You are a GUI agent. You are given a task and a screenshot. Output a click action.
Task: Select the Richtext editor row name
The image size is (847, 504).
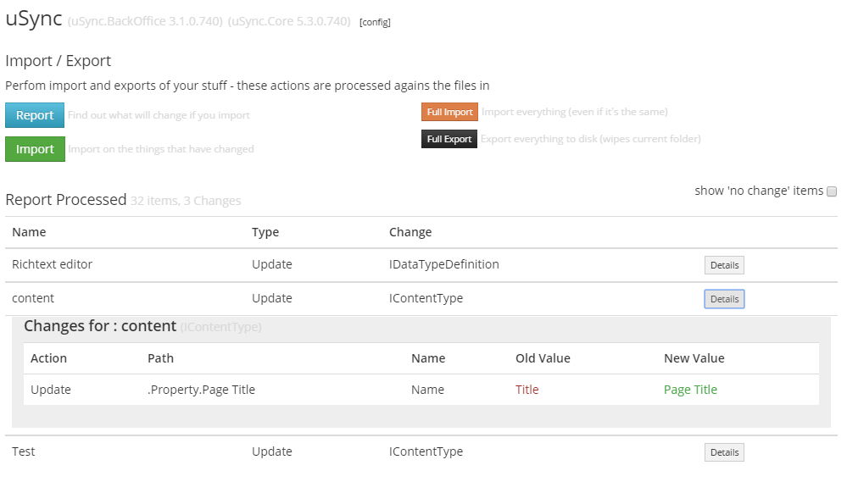pos(52,264)
